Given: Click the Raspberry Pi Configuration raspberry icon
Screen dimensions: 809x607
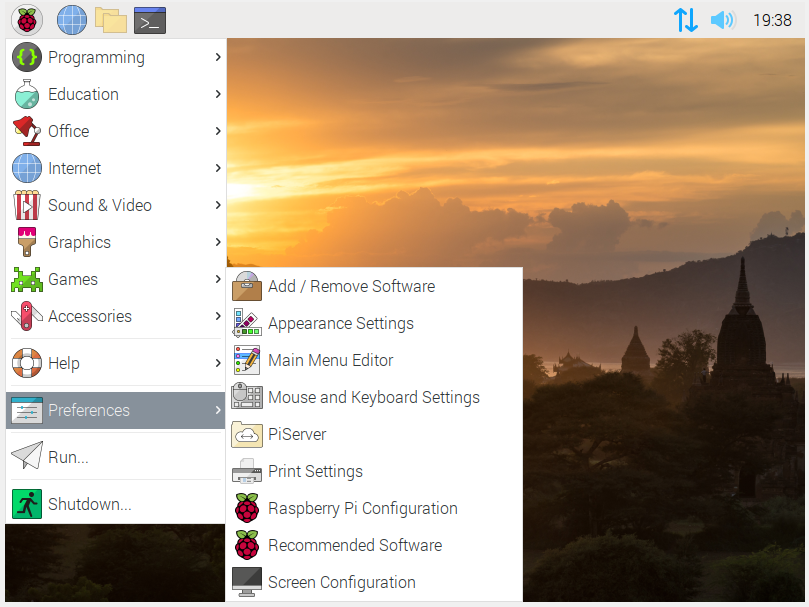Looking at the screenshot, I should (247, 508).
